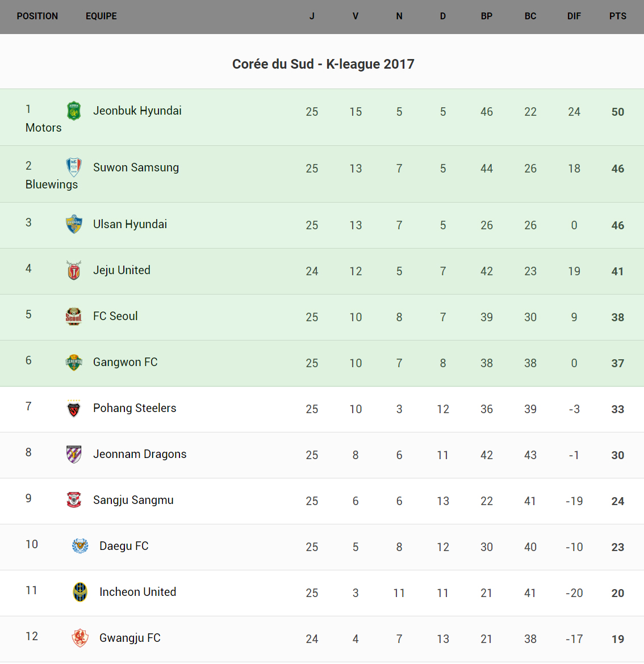Click the Incheon United club crest
This screenshot has width=644, height=664.
80,592
